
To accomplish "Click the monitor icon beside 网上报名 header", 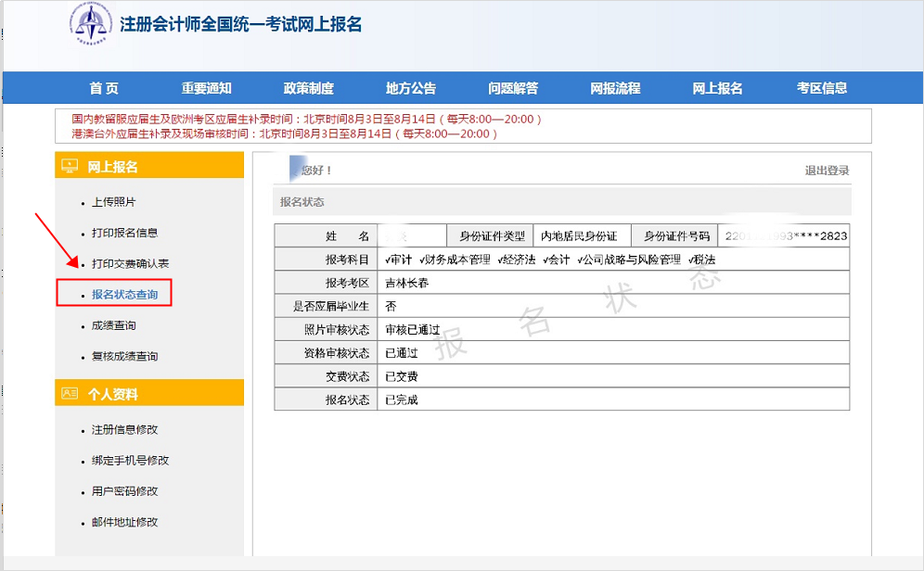I will coord(69,167).
